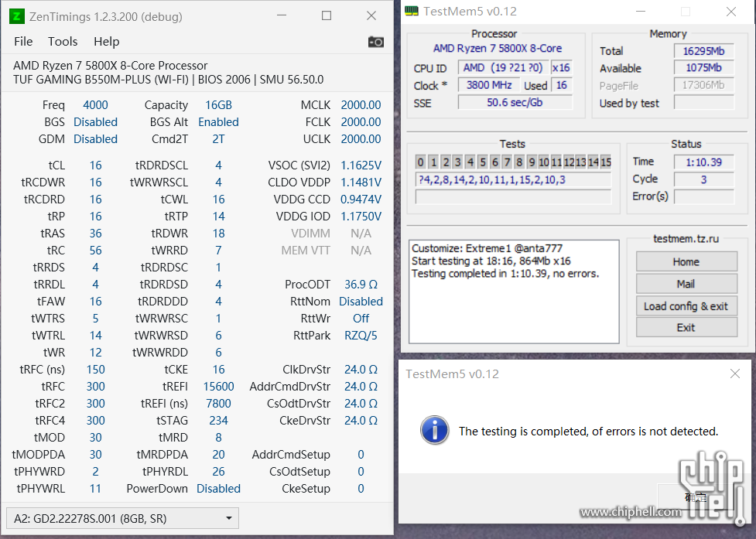Image resolution: width=756 pixels, height=539 pixels.
Task: Open the Help menu in ZenTimings
Action: click(107, 42)
